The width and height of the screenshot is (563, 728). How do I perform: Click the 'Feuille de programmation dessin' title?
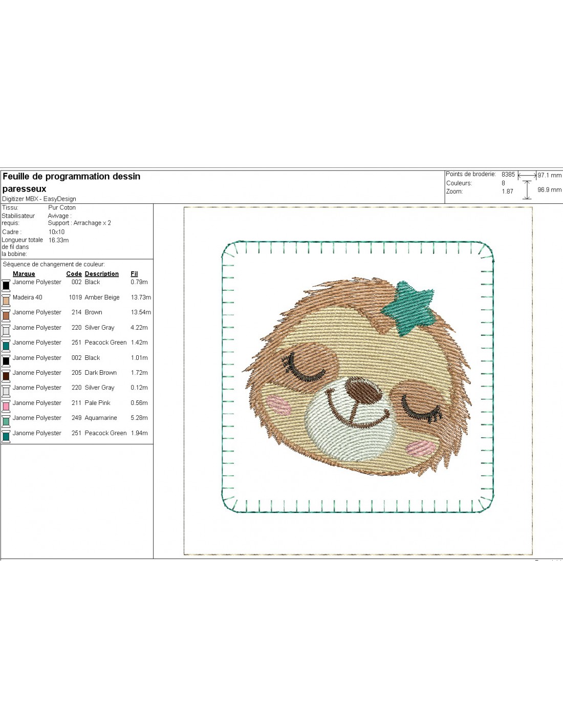pyautogui.click(x=71, y=177)
